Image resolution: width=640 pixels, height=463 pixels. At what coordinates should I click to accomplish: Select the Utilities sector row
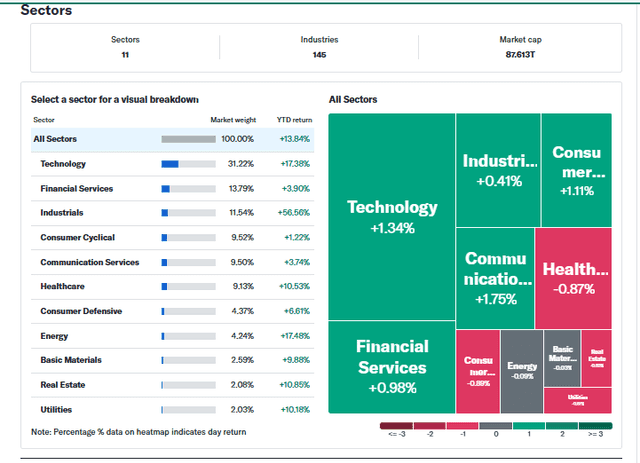coord(172,410)
